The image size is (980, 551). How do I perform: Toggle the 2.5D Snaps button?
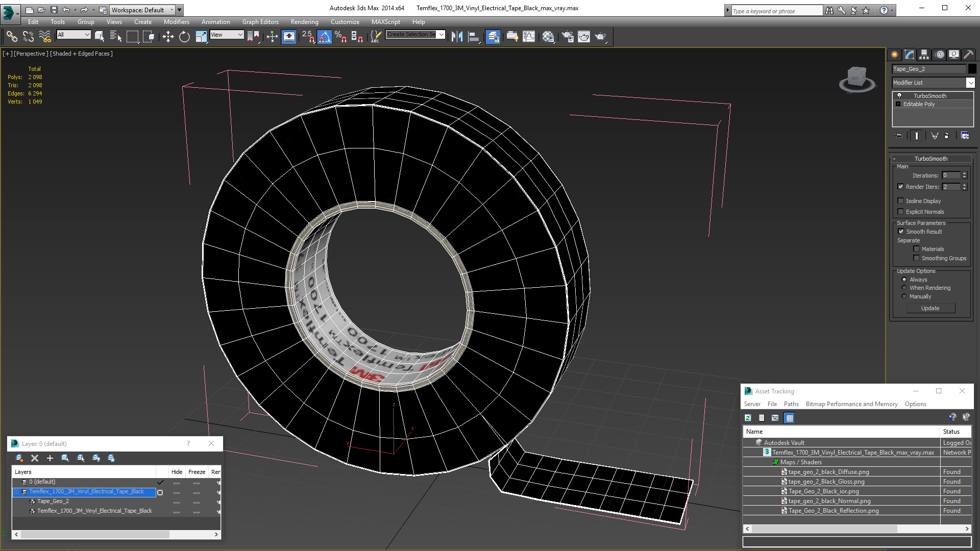point(308,36)
